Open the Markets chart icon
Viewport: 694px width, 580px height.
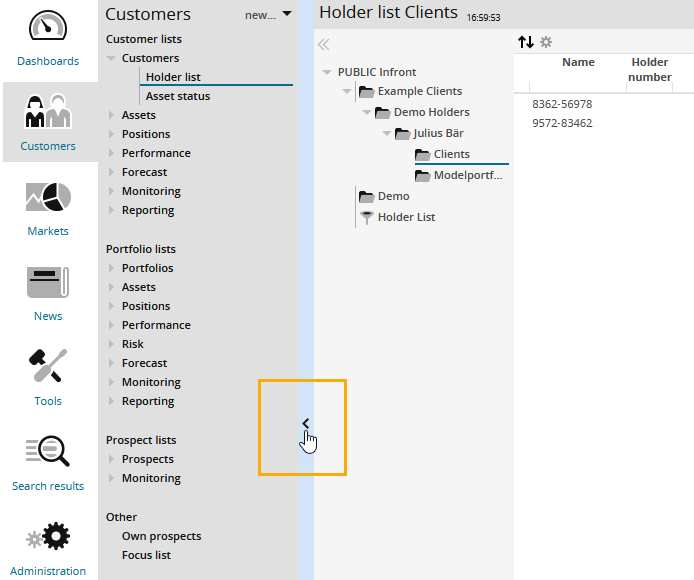(48, 198)
